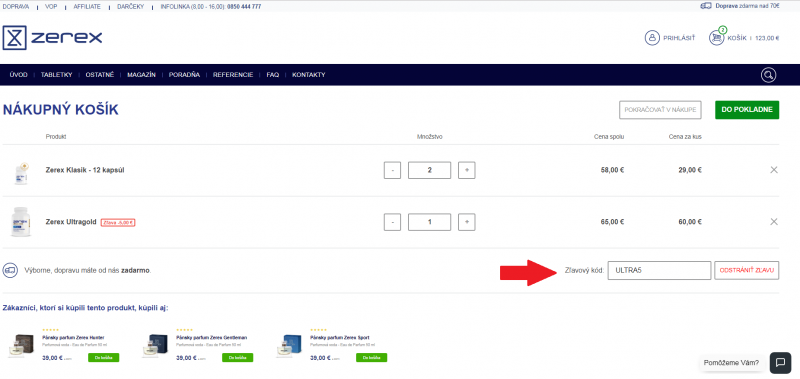Image resolution: width=800 pixels, height=379 pixels.
Task: Open Magazín menu item
Action: click(x=141, y=75)
